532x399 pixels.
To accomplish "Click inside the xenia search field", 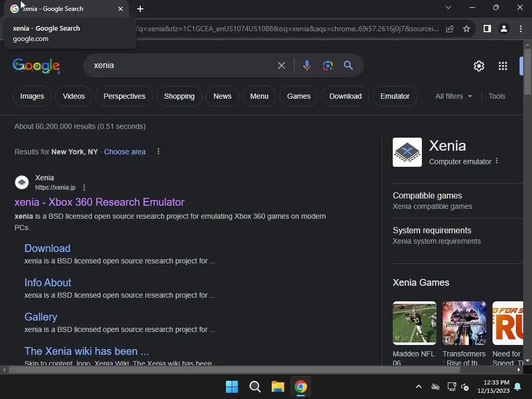I will click(183, 65).
